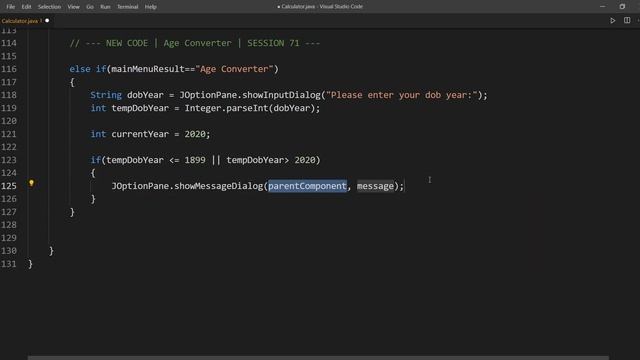640x360 pixels.
Task: Click the "Age Converter" string literal
Action: tap(234, 69)
